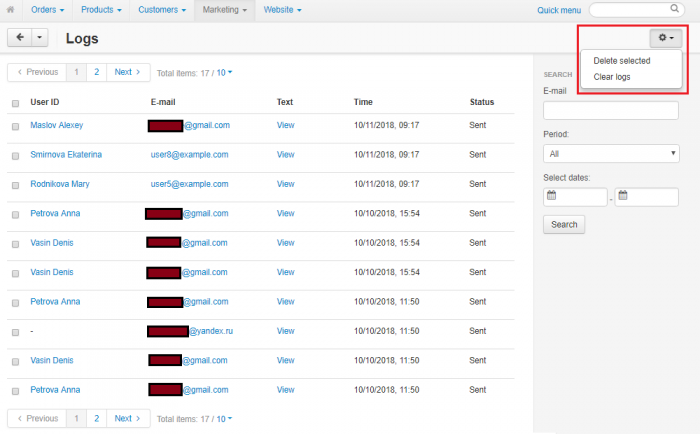View text of user5@example.com log entry

point(285,184)
